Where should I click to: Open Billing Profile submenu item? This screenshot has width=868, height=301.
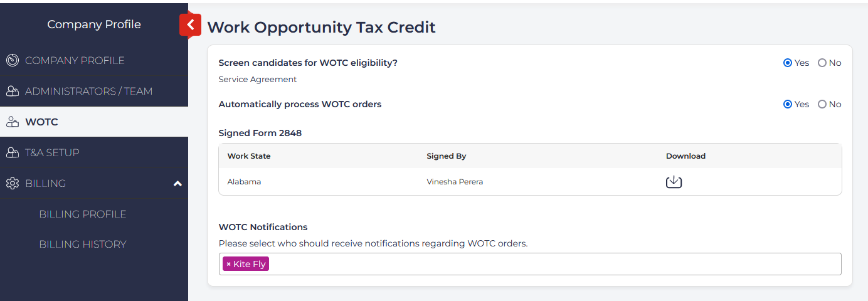[83, 214]
